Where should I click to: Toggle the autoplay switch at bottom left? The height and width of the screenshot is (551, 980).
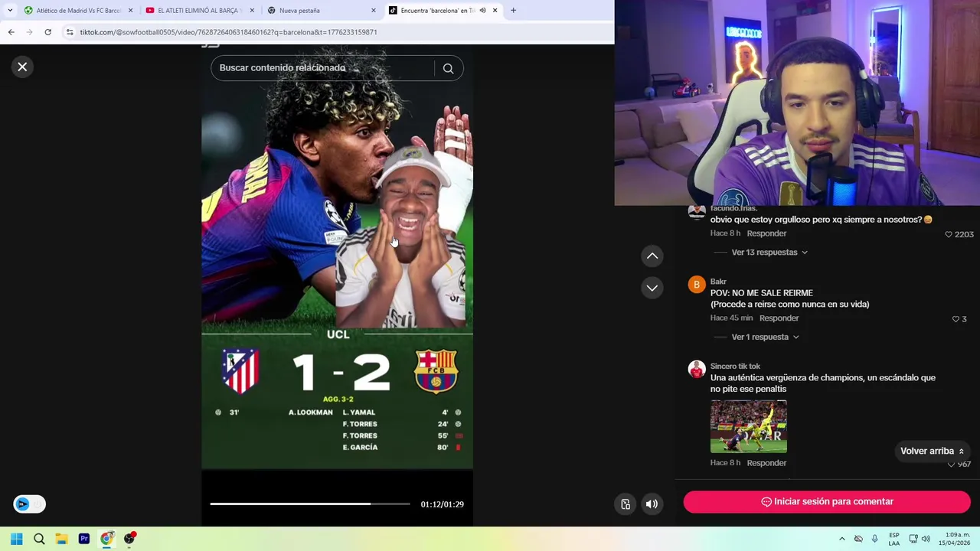click(29, 504)
